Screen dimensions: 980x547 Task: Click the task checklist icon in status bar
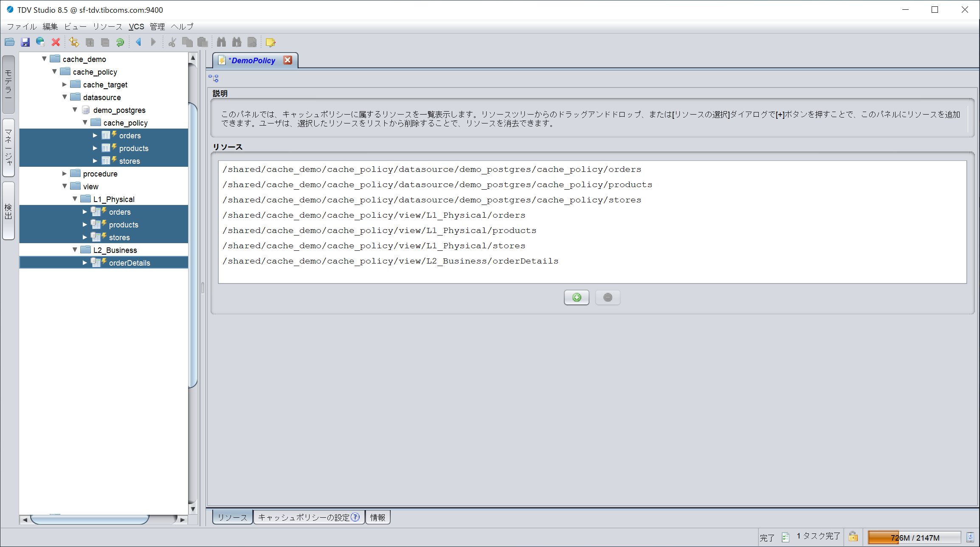pyautogui.click(x=786, y=537)
